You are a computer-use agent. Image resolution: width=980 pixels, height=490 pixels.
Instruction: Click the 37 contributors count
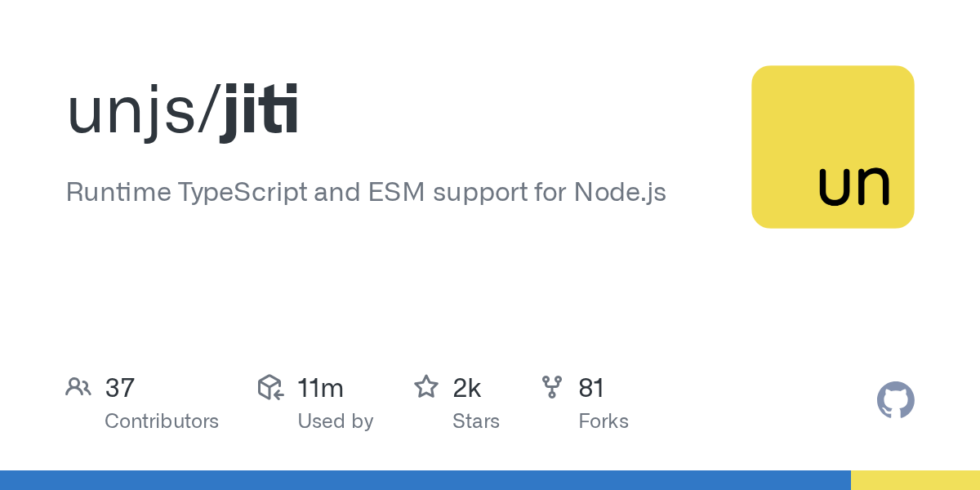(x=120, y=388)
